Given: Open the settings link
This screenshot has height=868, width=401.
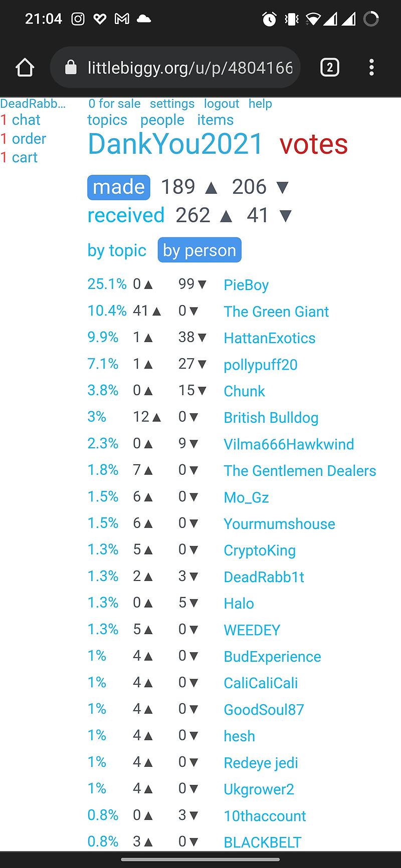Looking at the screenshot, I should pos(172,104).
